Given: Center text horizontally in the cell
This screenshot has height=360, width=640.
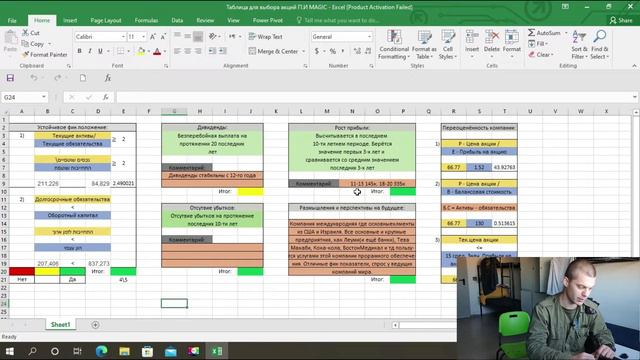Looking at the screenshot, I should tap(187, 51).
